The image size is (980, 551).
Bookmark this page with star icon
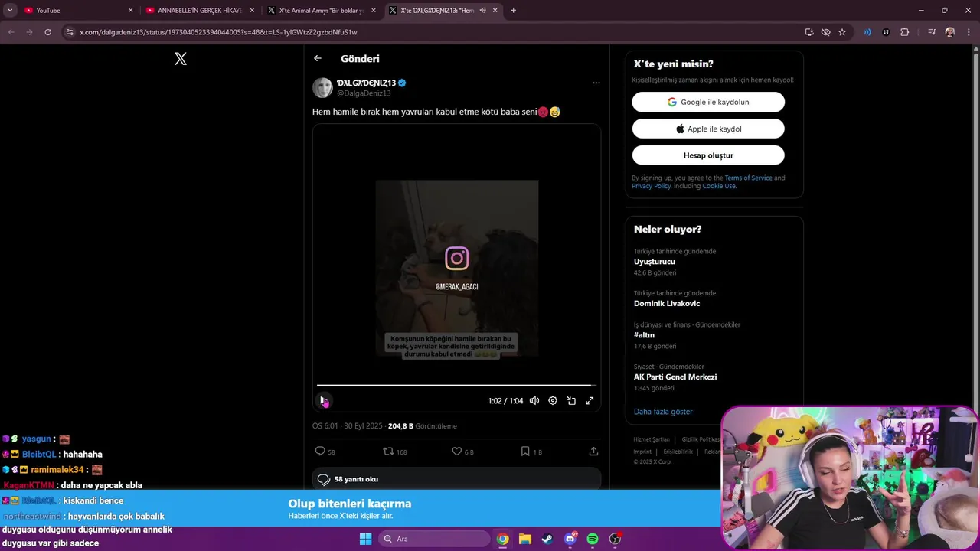point(842,32)
